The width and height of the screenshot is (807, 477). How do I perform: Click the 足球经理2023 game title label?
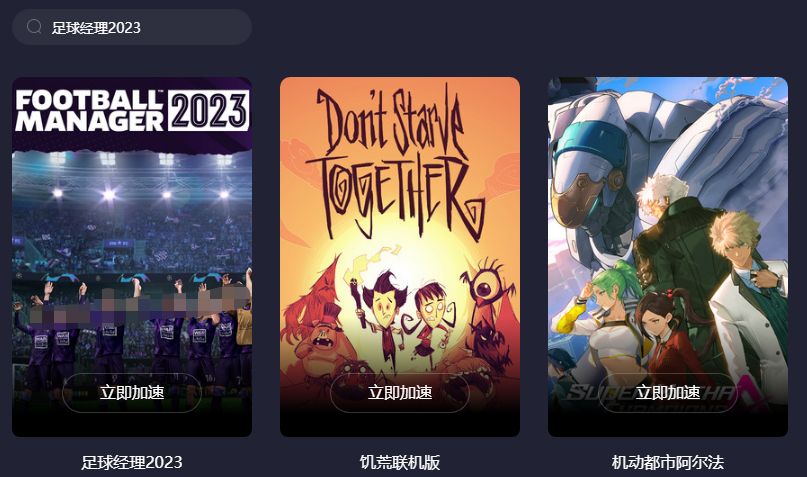[132, 462]
